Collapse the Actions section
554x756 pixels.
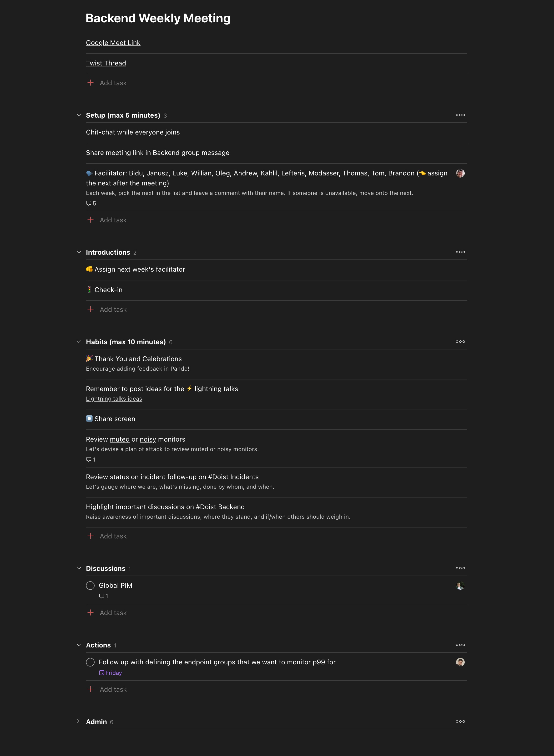click(x=79, y=645)
